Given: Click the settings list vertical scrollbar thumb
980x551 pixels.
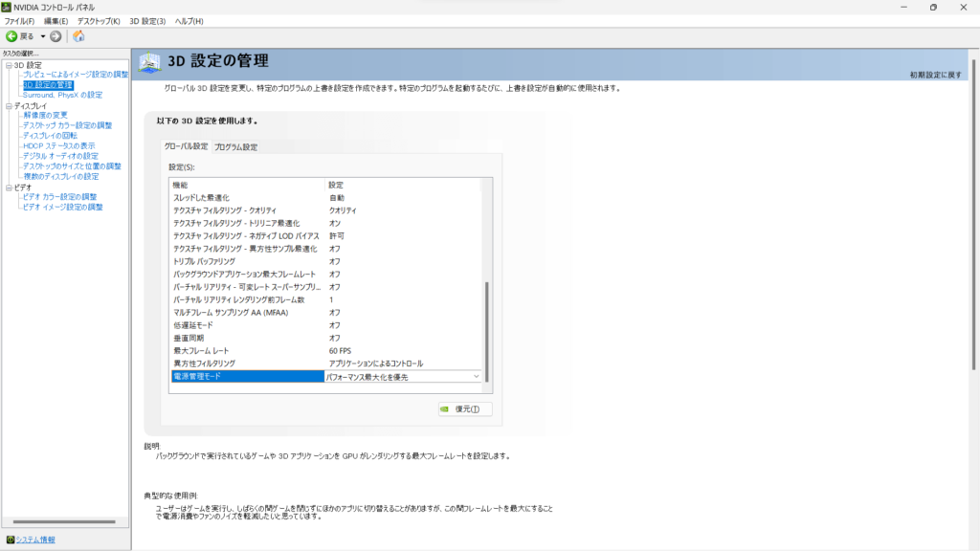Looking at the screenshot, I should (x=487, y=332).
